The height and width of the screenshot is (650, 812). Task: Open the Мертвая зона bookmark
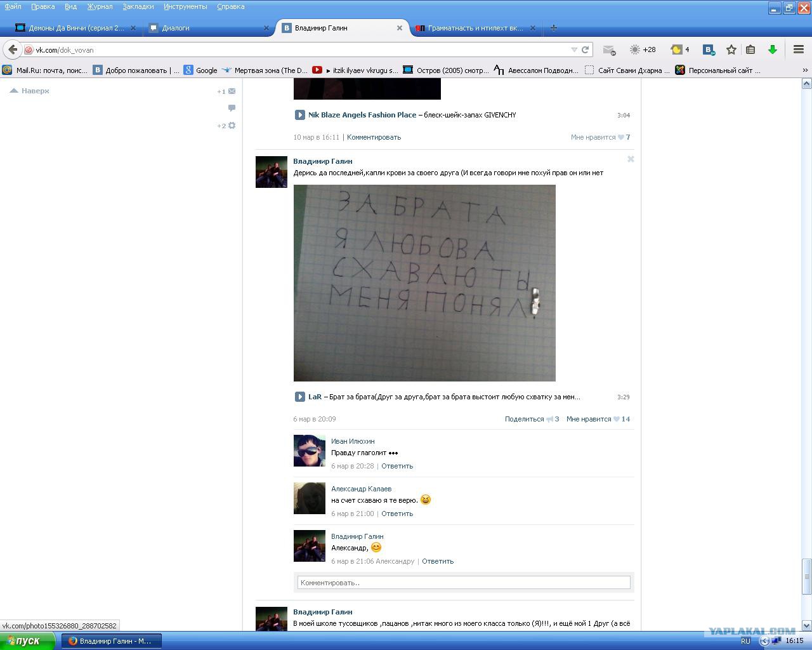coord(265,70)
